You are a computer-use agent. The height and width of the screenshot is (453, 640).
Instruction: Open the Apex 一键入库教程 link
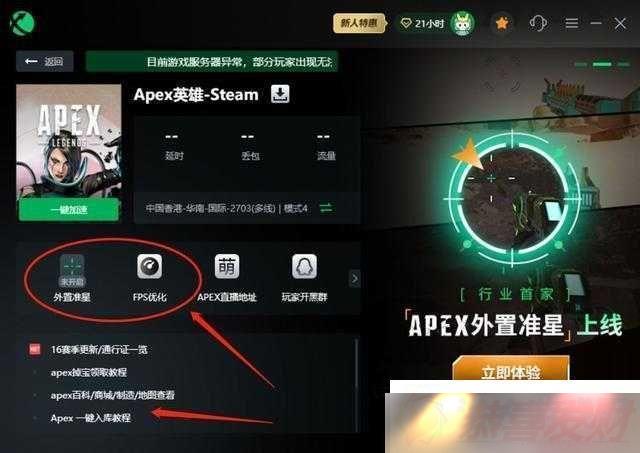[x=91, y=418]
